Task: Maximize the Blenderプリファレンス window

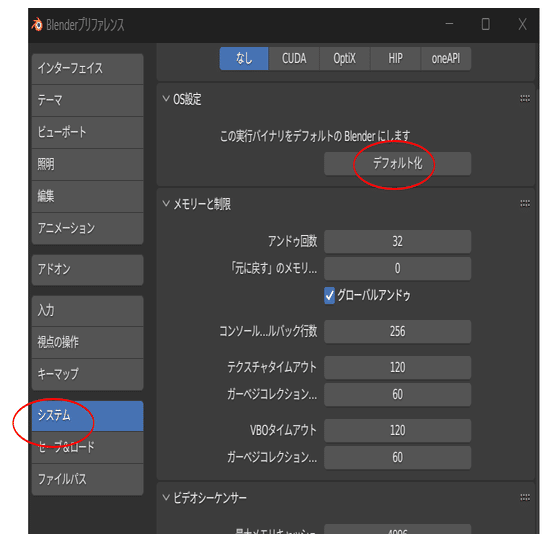Action: coord(485,24)
